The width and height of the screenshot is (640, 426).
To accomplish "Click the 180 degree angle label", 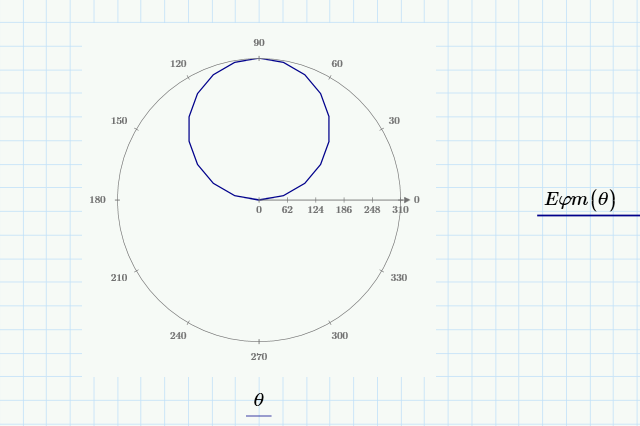I will 98,200.
